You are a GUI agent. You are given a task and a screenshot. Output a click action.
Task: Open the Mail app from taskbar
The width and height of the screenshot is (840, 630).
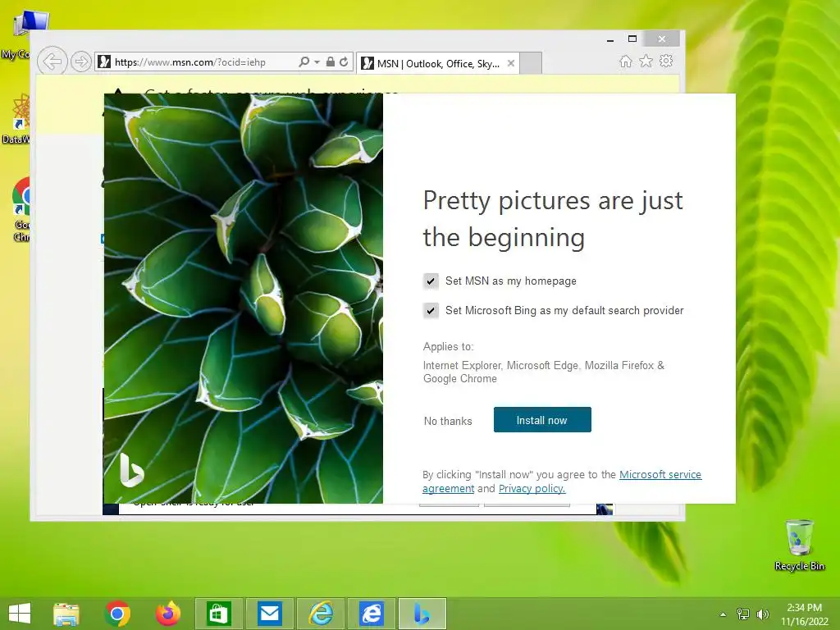click(x=269, y=614)
